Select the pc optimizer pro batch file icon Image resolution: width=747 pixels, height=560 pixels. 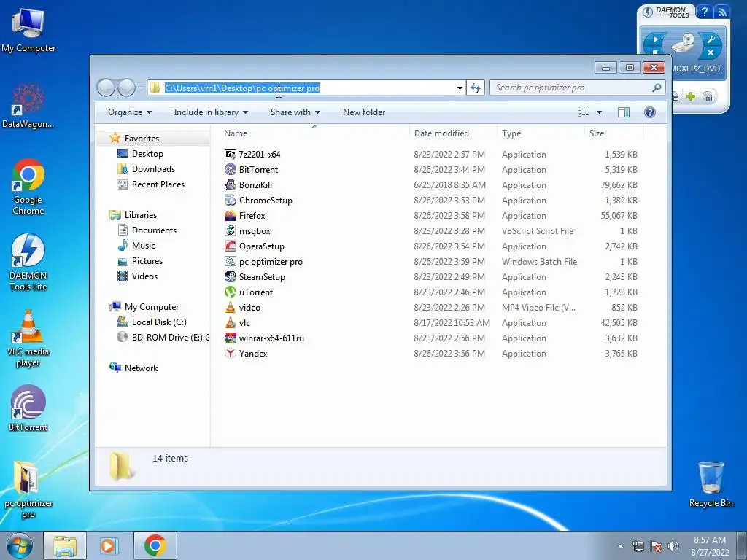(230, 262)
